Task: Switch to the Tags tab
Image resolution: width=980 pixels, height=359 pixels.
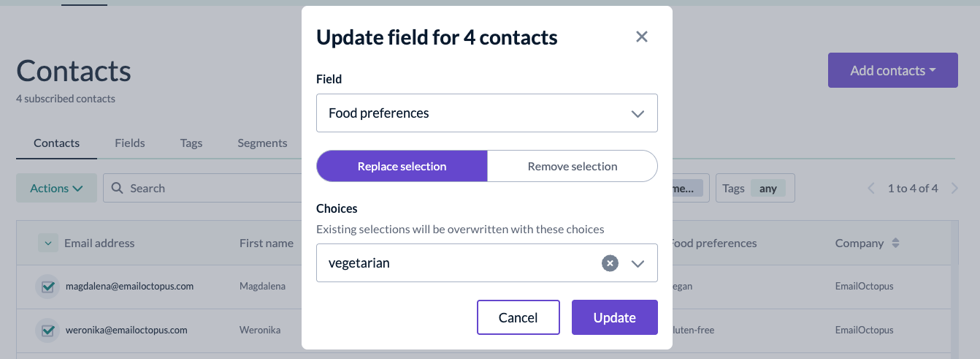Action: (191, 143)
